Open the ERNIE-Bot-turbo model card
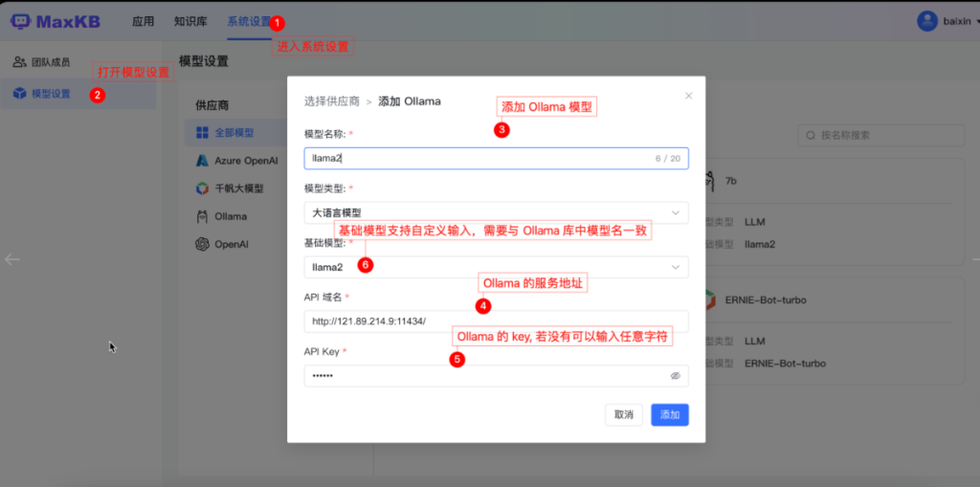Screen dimensions: 980x487 click(x=835, y=331)
